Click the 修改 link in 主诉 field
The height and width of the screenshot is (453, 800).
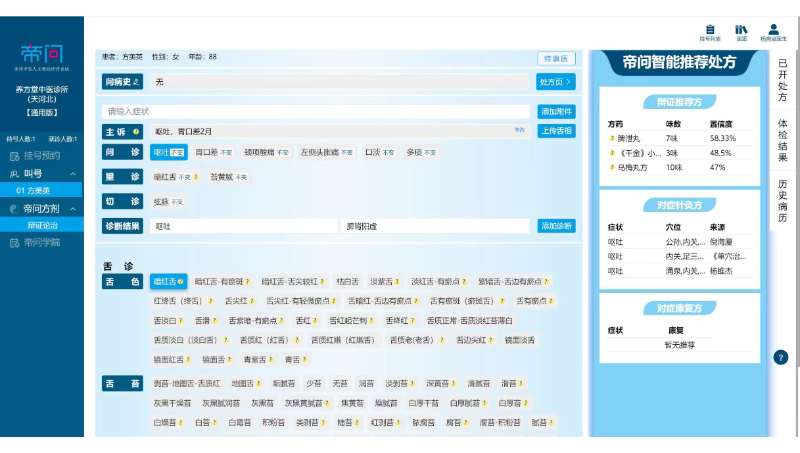click(x=519, y=130)
